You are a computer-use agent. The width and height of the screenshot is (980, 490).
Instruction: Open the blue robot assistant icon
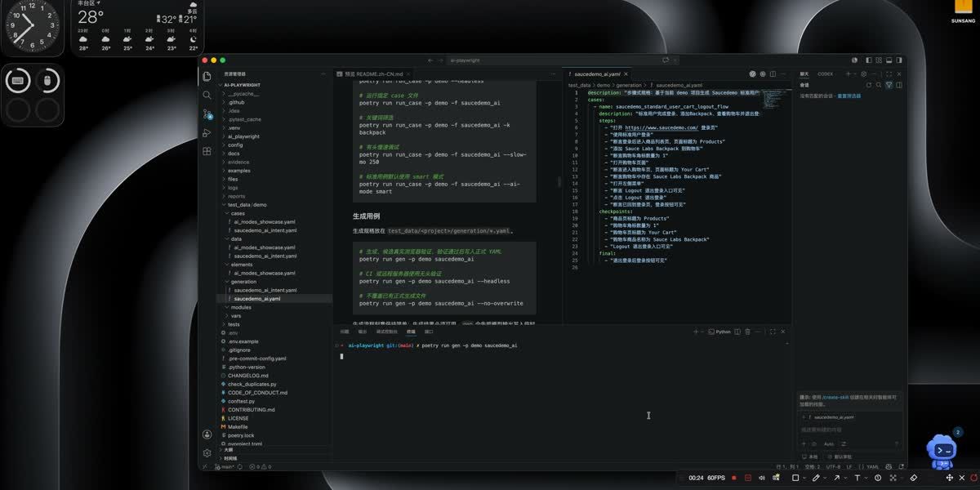click(x=942, y=451)
